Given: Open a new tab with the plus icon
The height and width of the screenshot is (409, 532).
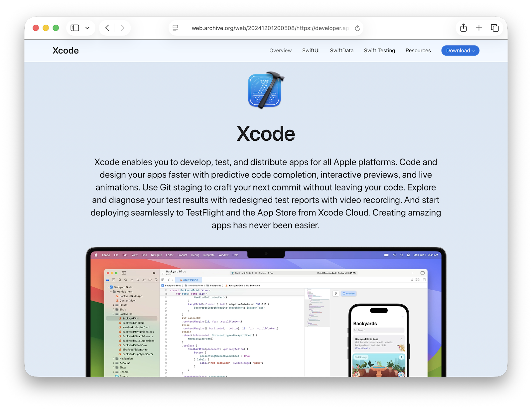Looking at the screenshot, I should pos(479,28).
